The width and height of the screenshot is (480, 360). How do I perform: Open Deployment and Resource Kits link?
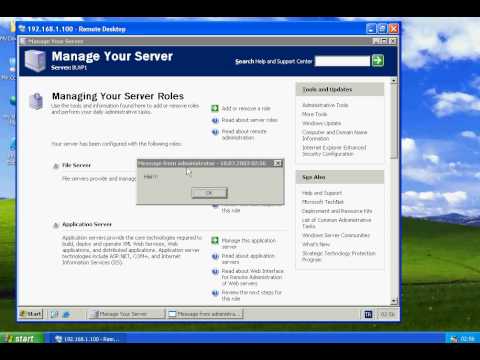tap(337, 211)
